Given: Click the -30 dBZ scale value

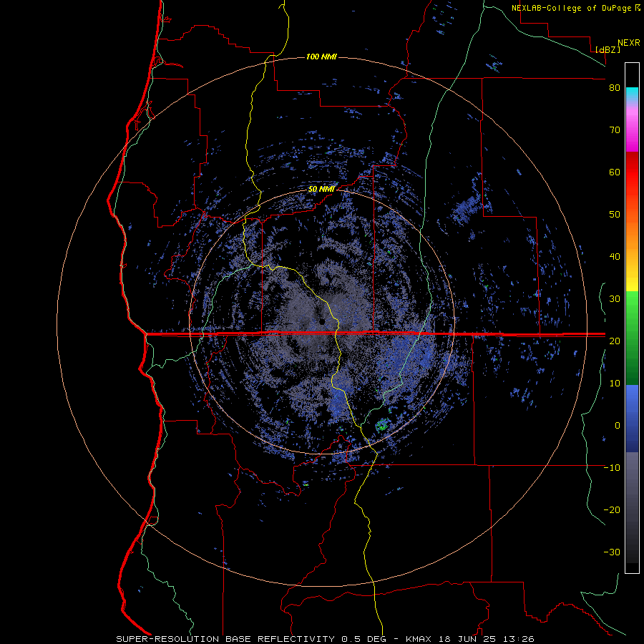Looking at the screenshot, I should [x=612, y=552].
